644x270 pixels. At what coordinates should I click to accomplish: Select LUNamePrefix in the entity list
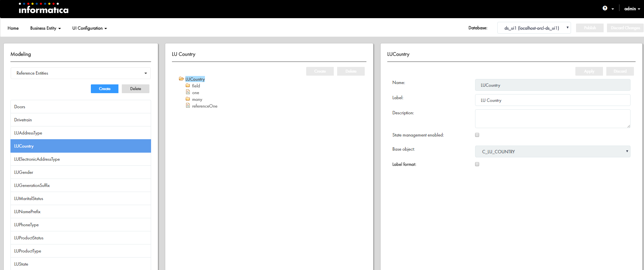point(81,211)
